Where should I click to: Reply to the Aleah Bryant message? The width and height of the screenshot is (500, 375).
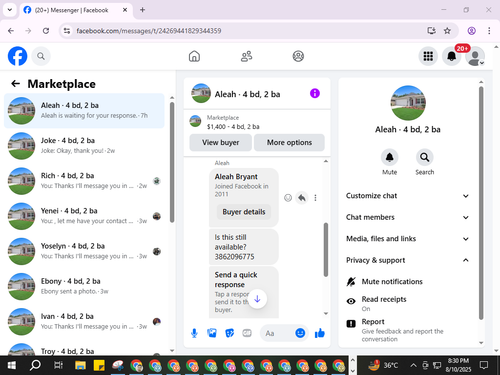[302, 198]
